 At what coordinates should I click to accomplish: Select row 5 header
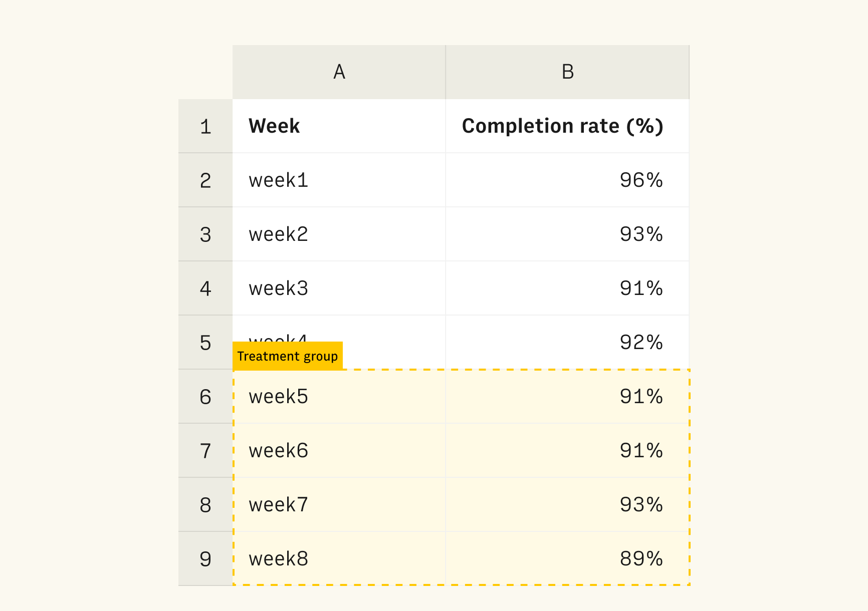click(205, 343)
